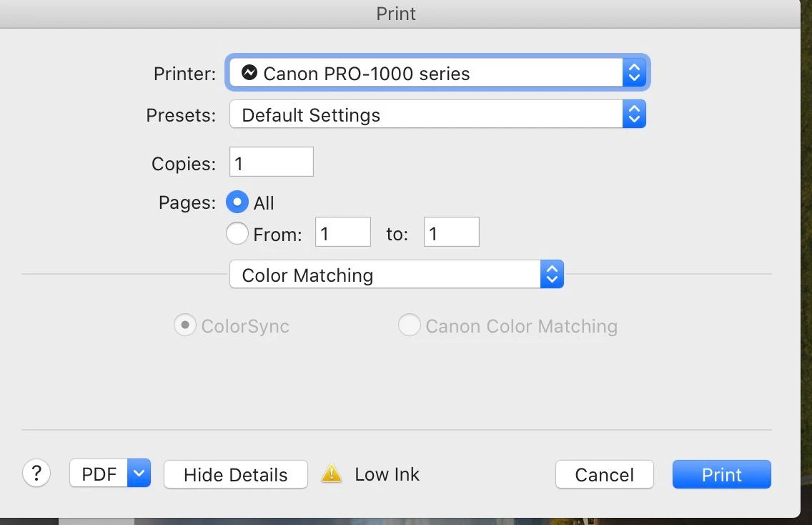Click the 'to' page number field
812x525 pixels.
(452, 232)
